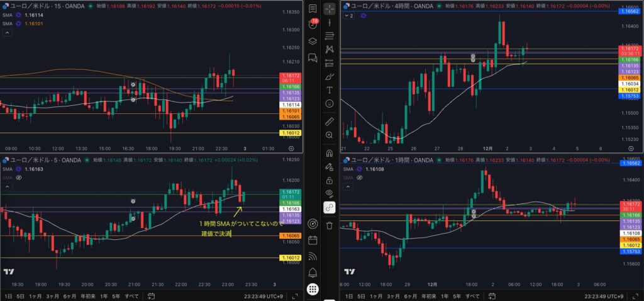Image resolution: width=644 pixels, height=301 pixels.
Task: Expand the collapsed indicators in 4-hour chart
Action: 346,14
